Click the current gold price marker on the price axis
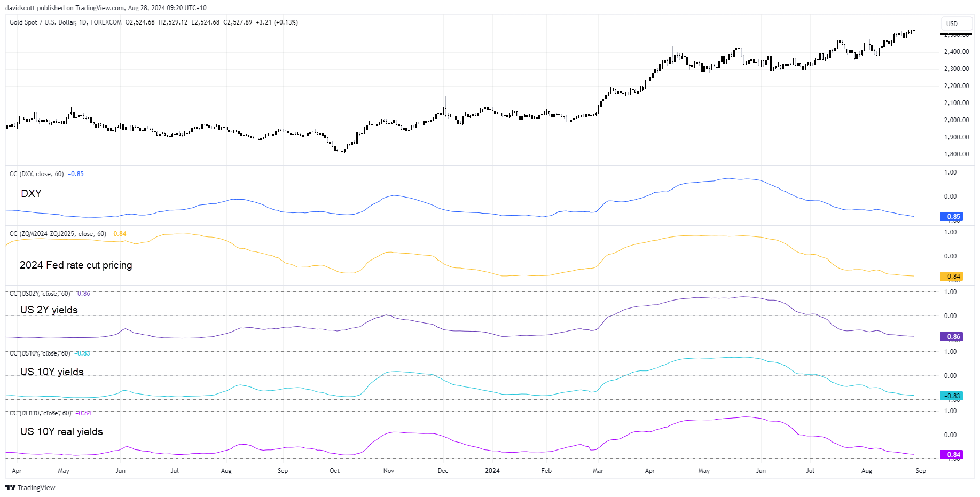This screenshot has width=980, height=497. click(x=956, y=34)
